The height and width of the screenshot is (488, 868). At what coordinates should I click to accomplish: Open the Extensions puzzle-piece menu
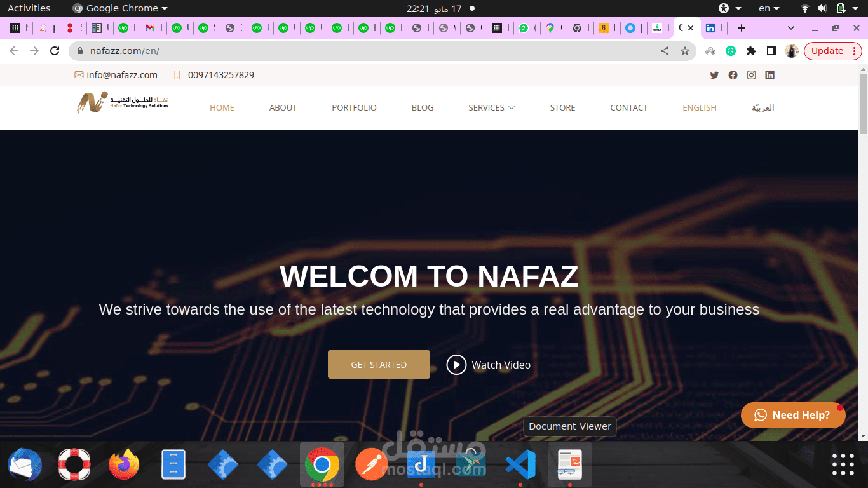pos(751,51)
